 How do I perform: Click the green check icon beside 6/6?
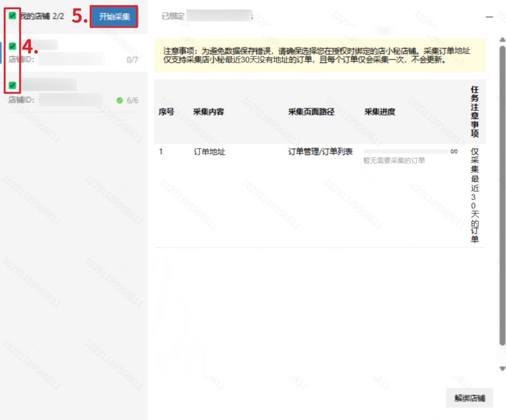pyautogui.click(x=120, y=100)
